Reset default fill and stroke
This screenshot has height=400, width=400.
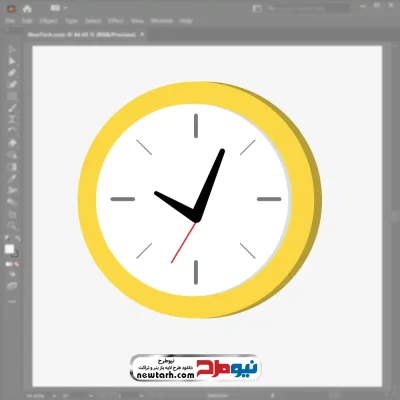(7, 239)
